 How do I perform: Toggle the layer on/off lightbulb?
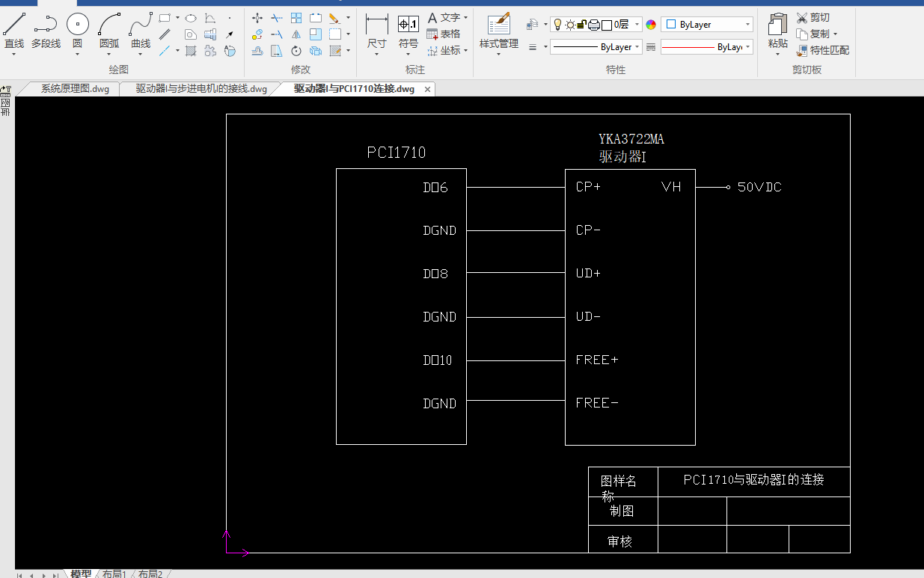coord(557,25)
